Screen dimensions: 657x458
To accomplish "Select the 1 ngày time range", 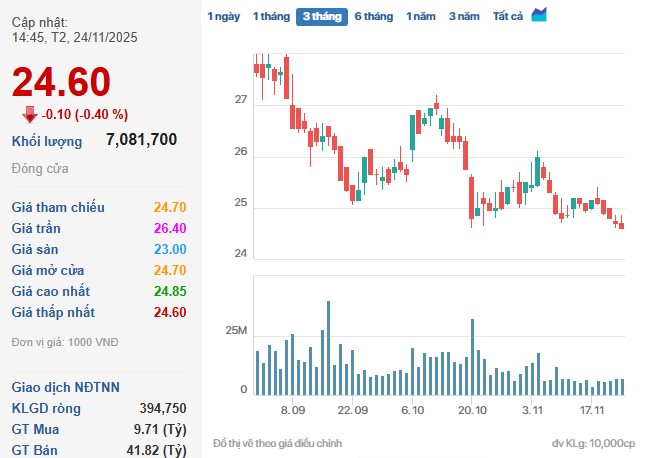I will pos(223,17).
